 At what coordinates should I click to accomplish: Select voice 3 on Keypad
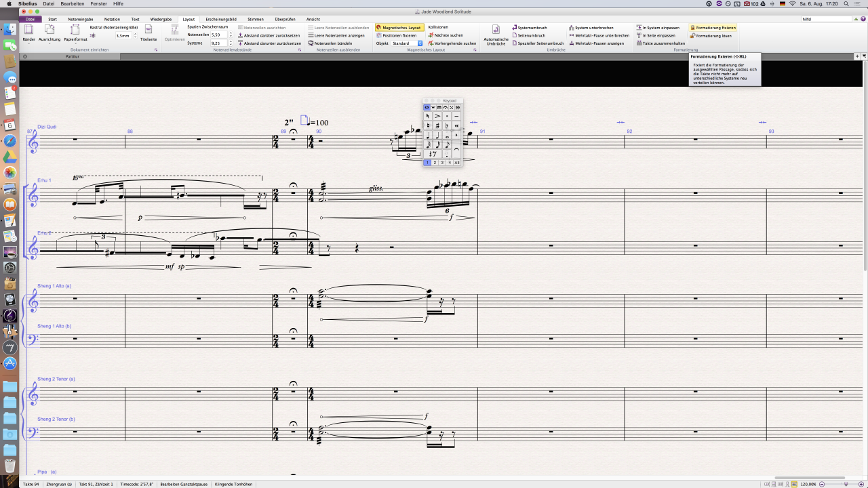point(442,163)
